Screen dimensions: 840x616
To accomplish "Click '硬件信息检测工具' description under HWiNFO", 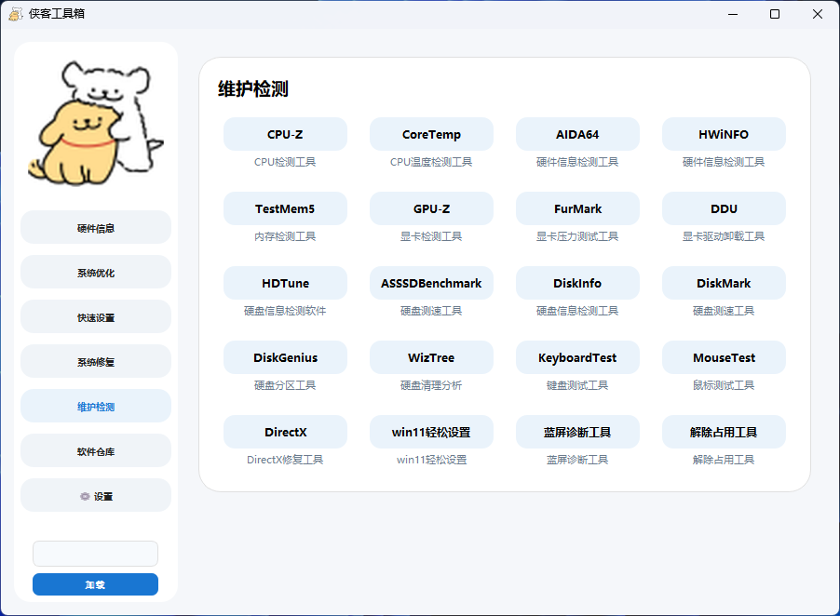I will point(724,162).
